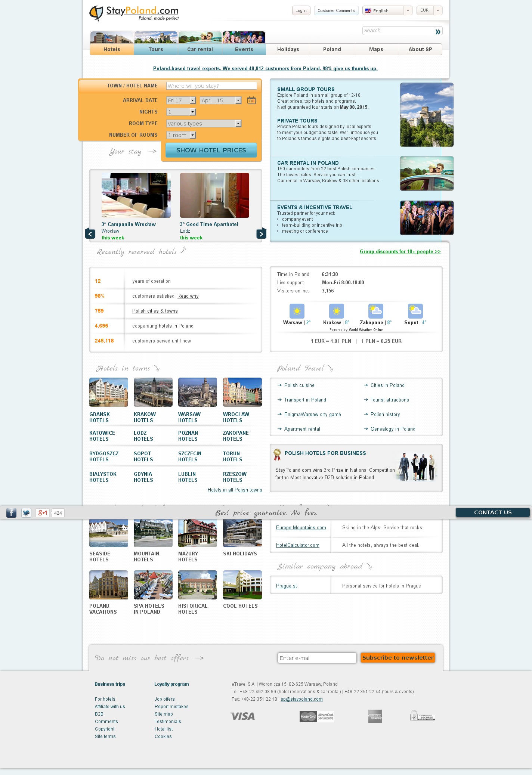This screenshot has width=532, height=775.
Task: Click the town or hotel name field
Action: tap(211, 86)
